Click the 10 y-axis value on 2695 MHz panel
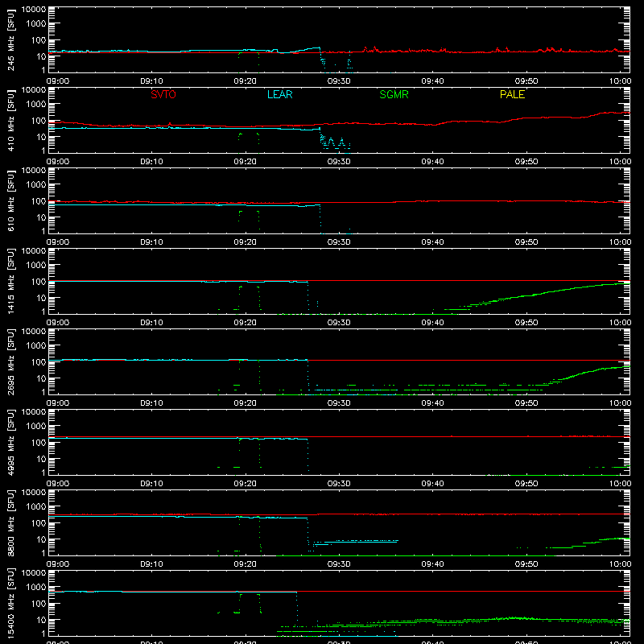The image size is (644, 644). [x=41, y=378]
